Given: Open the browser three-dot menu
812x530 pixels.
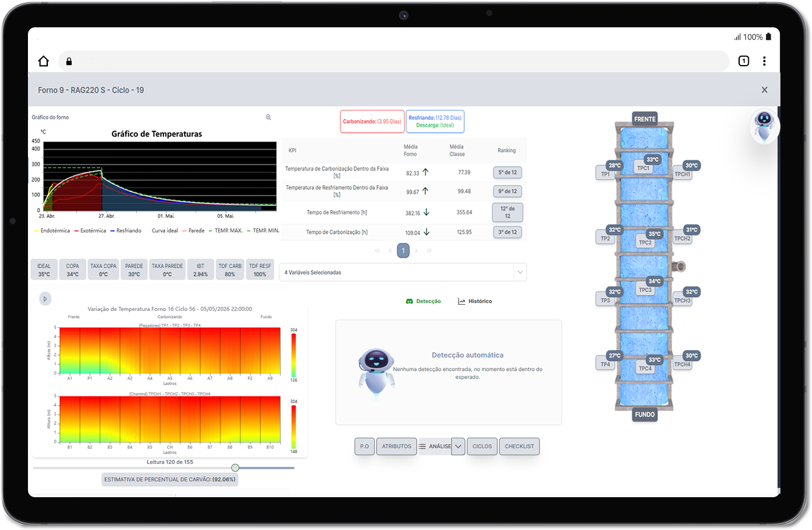Looking at the screenshot, I should point(764,61).
